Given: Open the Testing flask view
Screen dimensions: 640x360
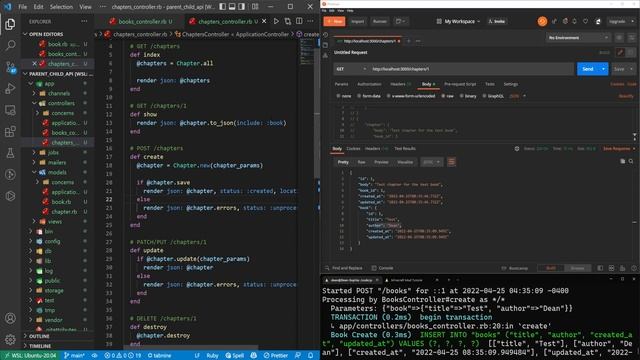Looking at the screenshot, I should 10,153.
